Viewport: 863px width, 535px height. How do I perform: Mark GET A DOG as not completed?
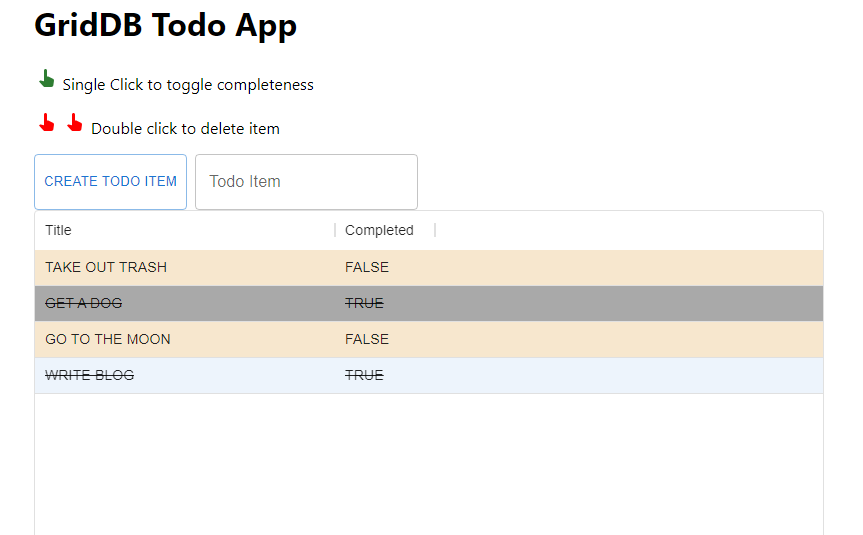pyautogui.click(x=84, y=303)
